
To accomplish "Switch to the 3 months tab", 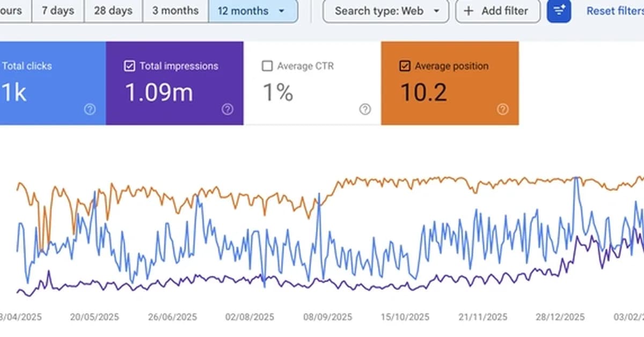I will [x=175, y=10].
